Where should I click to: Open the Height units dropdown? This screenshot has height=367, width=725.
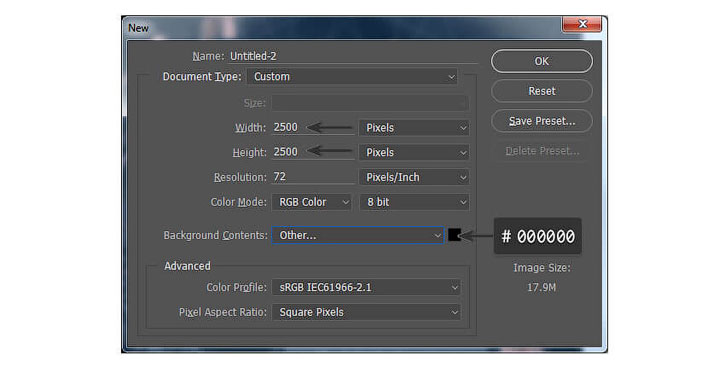pos(414,153)
